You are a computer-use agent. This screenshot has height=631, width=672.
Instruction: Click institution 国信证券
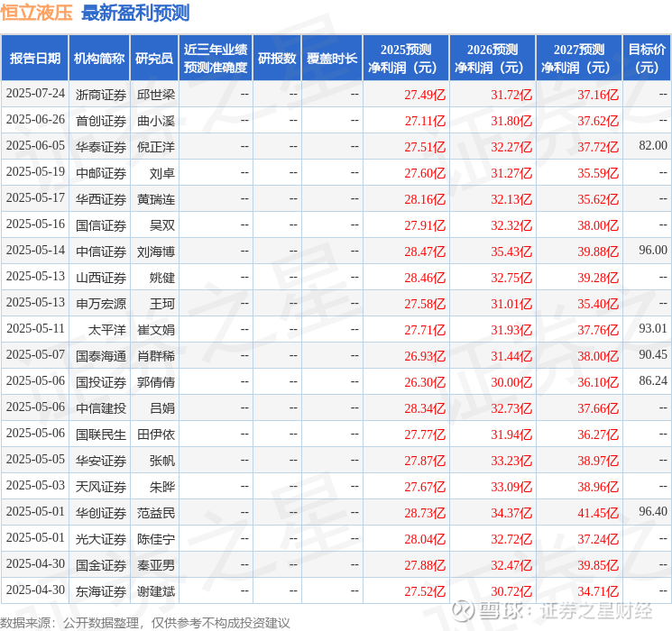101,225
